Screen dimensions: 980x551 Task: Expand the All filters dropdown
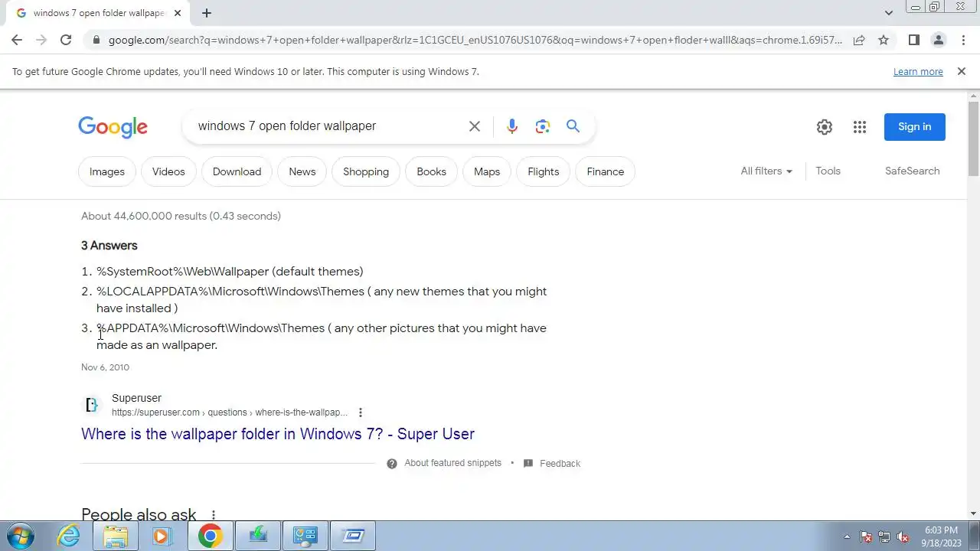[766, 171]
